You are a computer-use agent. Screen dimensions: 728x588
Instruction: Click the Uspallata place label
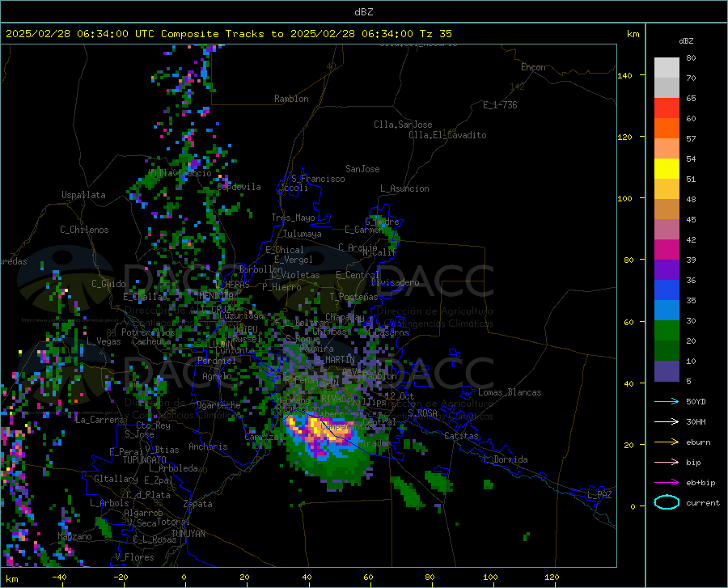(x=83, y=195)
